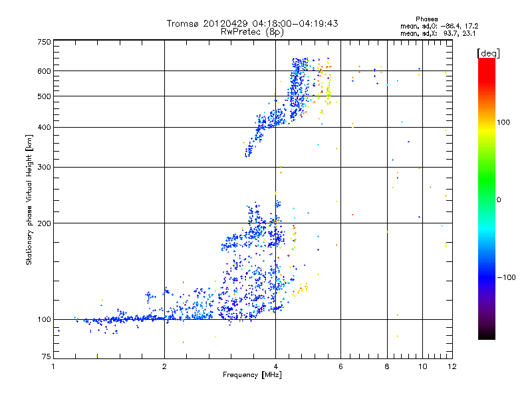Click the "Phases" header text

click(426, 19)
